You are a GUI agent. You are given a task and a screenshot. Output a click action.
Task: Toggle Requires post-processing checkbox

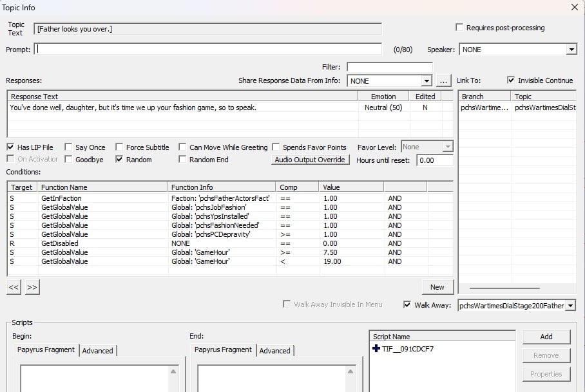459,28
